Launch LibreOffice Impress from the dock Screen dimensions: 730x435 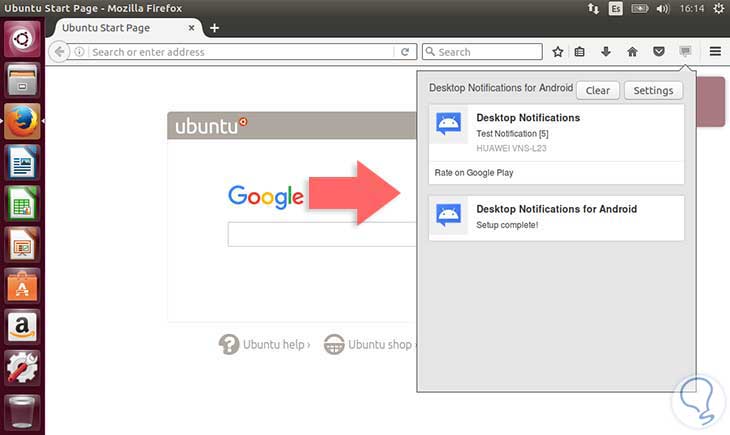[x=22, y=245]
